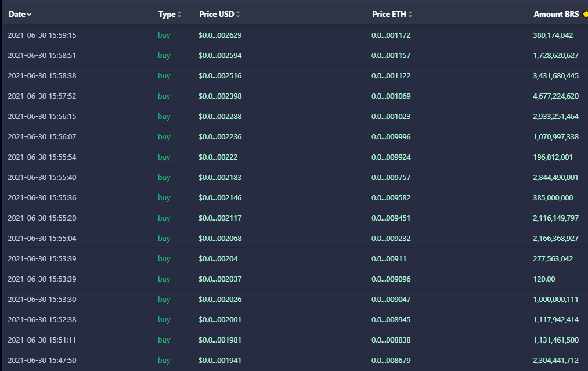Image resolution: width=588 pixels, height=371 pixels.
Task: Select the date 2021-06-30 15:59:15
Action: tap(42, 35)
